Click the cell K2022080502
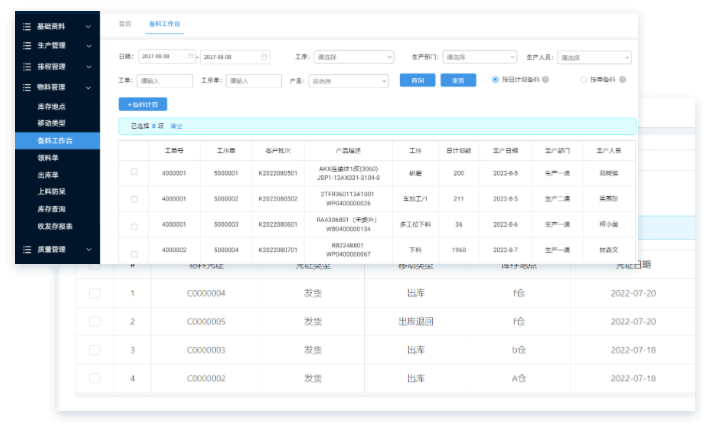The width and height of the screenshot is (710, 430). click(x=278, y=199)
